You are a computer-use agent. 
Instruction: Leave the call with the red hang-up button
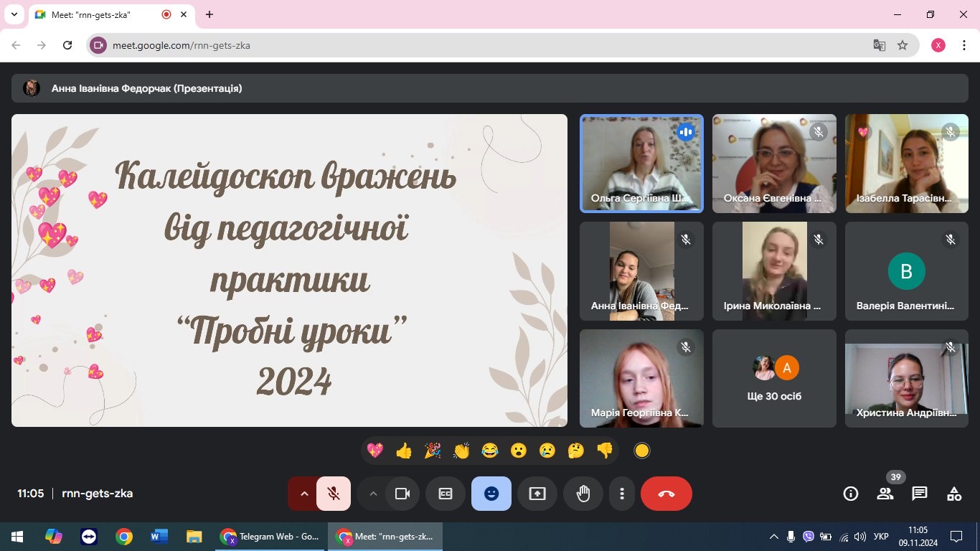[666, 494]
